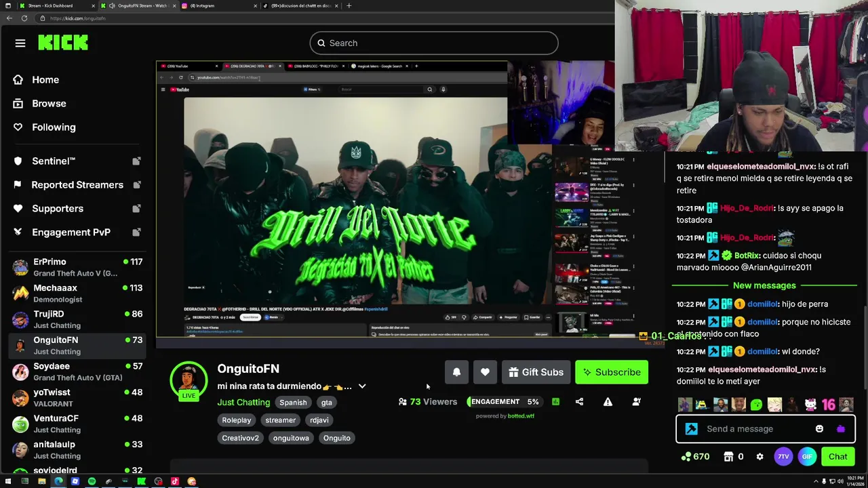868x488 pixels.
Task: Open the hamburger sidebar menu
Action: tap(20, 43)
